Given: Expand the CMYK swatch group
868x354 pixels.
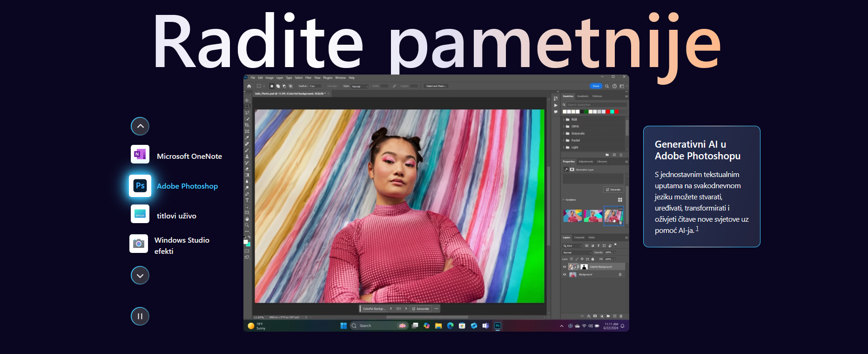Looking at the screenshot, I should tap(564, 126).
